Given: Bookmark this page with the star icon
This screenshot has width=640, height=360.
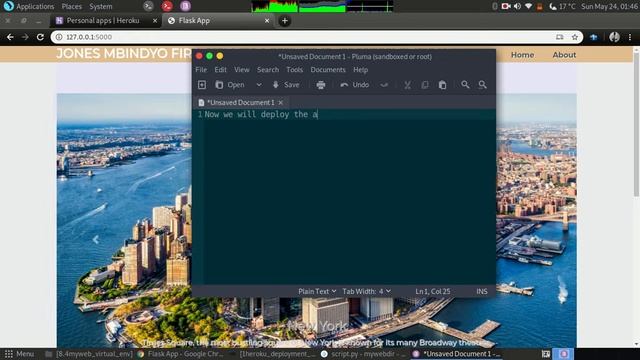Looking at the screenshot, I should (575, 37).
